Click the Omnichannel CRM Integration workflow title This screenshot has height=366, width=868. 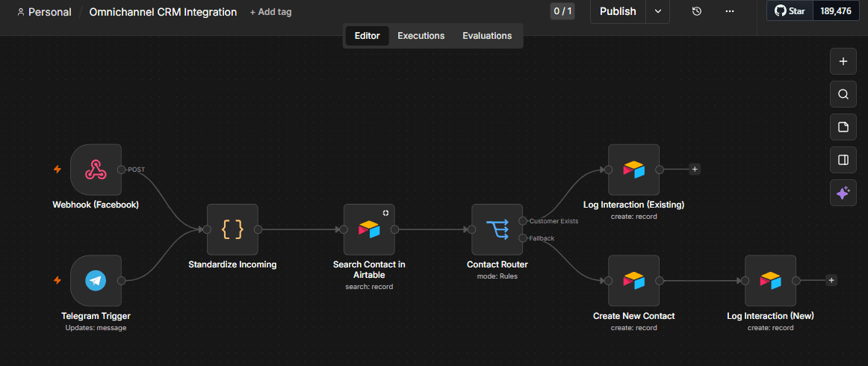coord(163,12)
